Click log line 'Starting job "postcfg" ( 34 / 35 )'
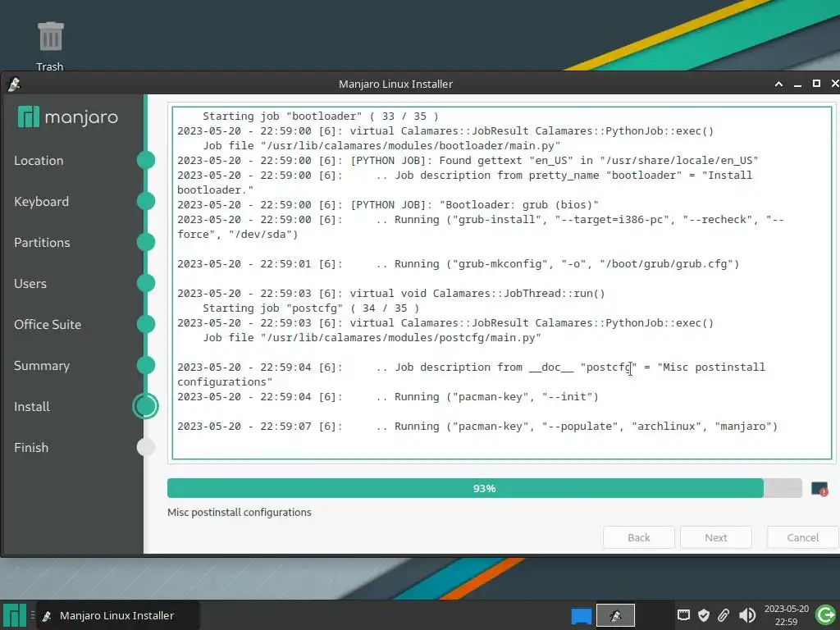840x630 pixels. (311, 308)
